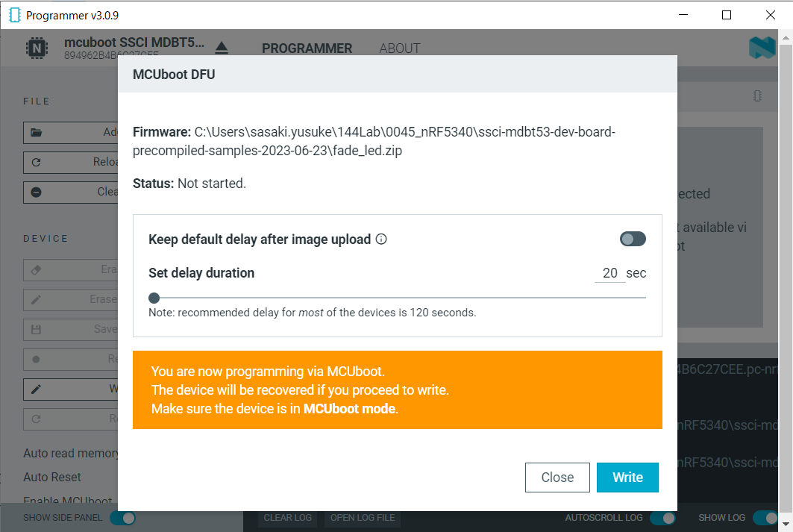Click the curly braces icon at top right
The image size is (793, 532).
pos(757,96)
